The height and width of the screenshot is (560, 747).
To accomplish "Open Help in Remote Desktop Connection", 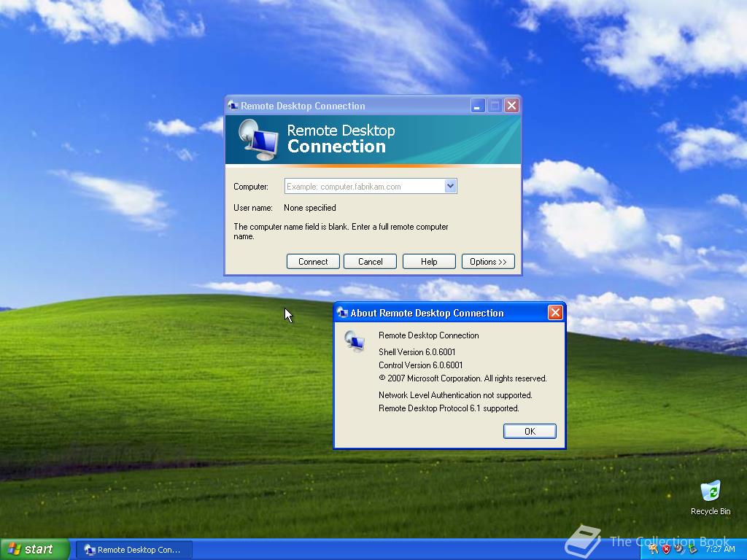I will [429, 262].
